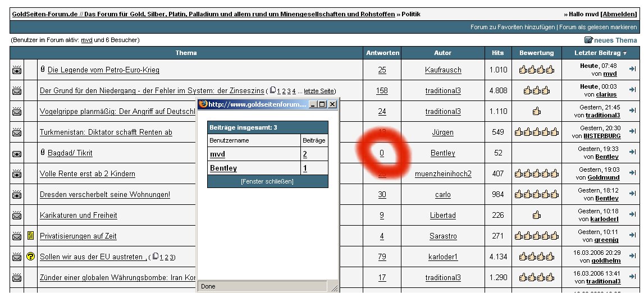
Task: Go to last post arrow for Turkmenistan thread
Action: [x=632, y=131]
